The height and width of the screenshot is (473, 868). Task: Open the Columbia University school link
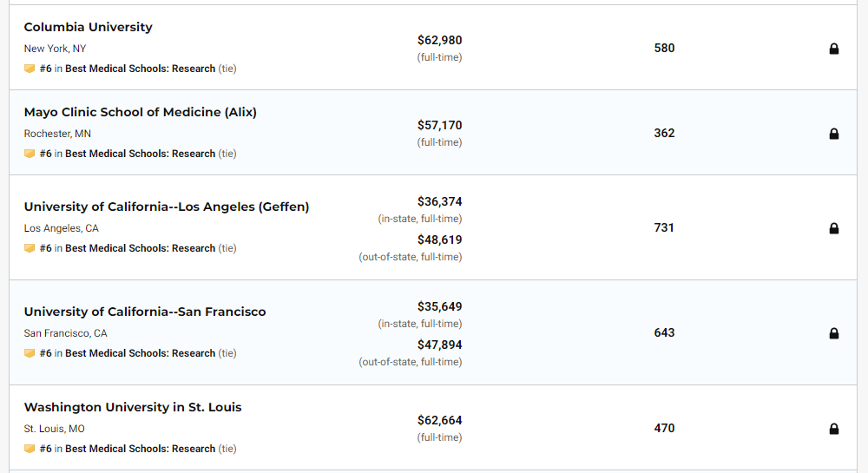(x=88, y=27)
